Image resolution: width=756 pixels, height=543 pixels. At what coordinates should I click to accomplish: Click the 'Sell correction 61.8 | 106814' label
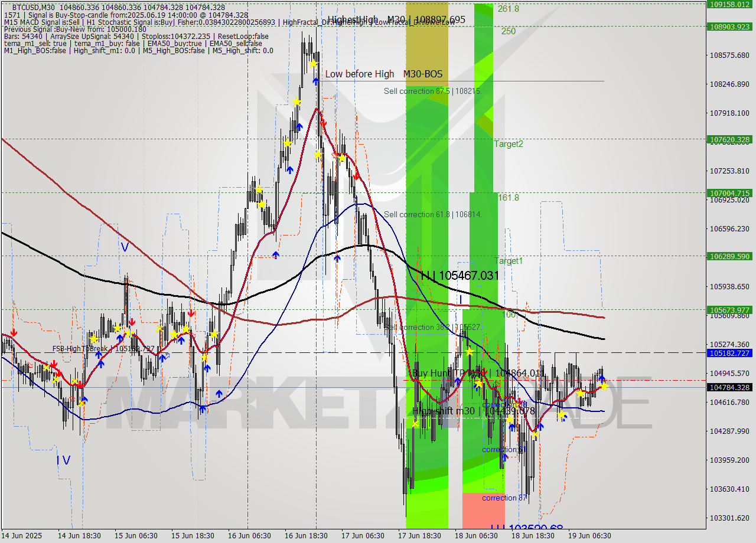click(432, 214)
